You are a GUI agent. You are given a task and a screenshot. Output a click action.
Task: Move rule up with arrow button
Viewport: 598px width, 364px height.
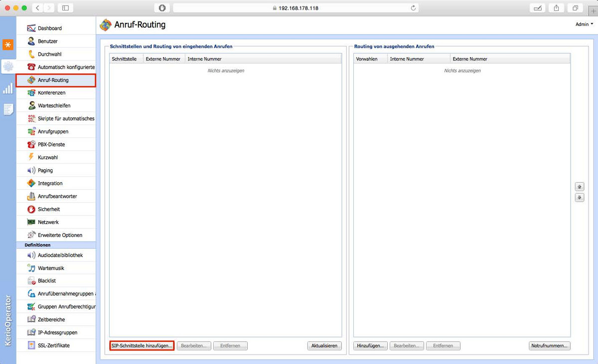click(x=579, y=187)
